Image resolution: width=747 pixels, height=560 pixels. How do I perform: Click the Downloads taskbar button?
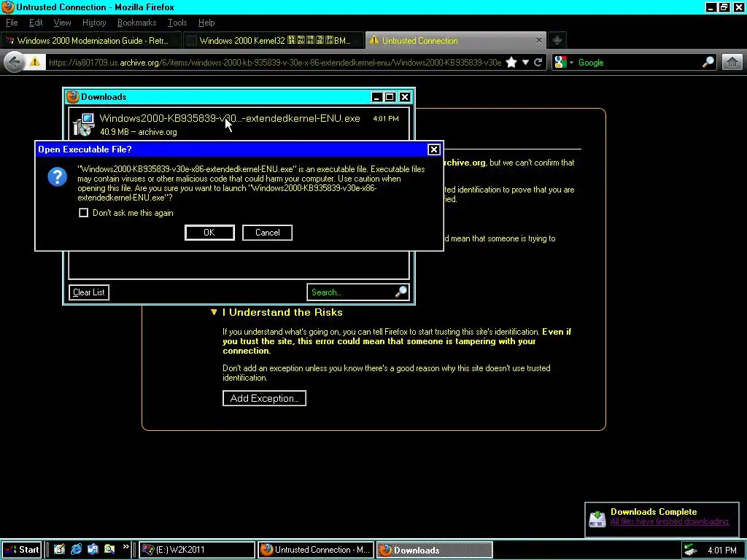click(435, 550)
